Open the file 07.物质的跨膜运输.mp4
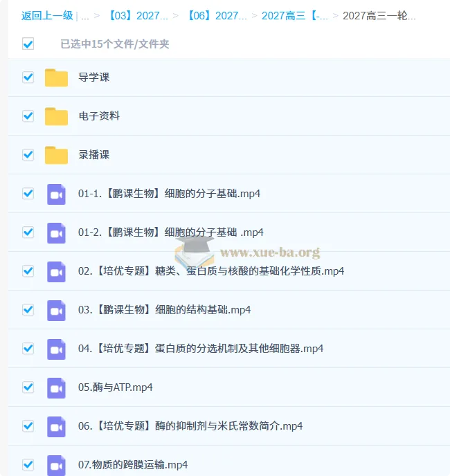The width and height of the screenshot is (450, 476). (x=133, y=465)
